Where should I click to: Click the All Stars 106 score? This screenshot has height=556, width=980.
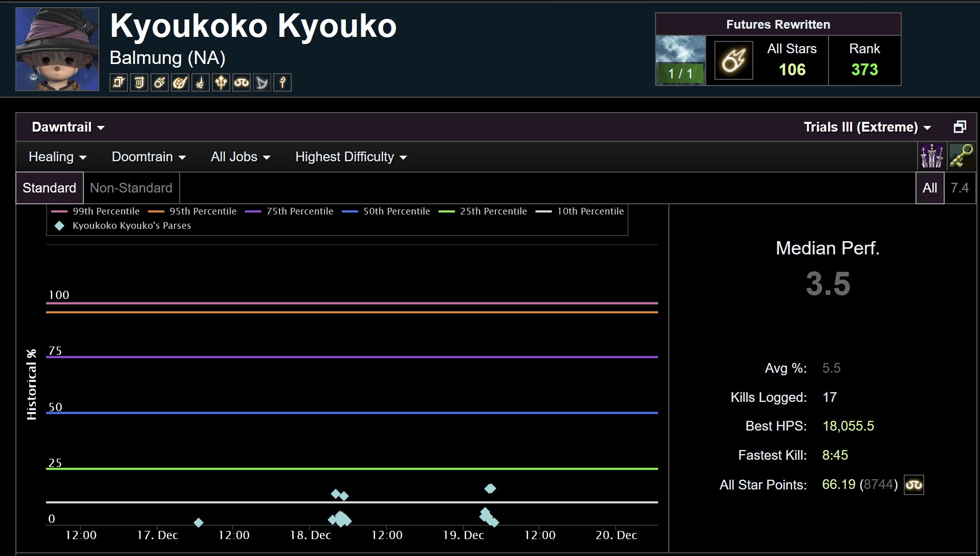pos(792,70)
